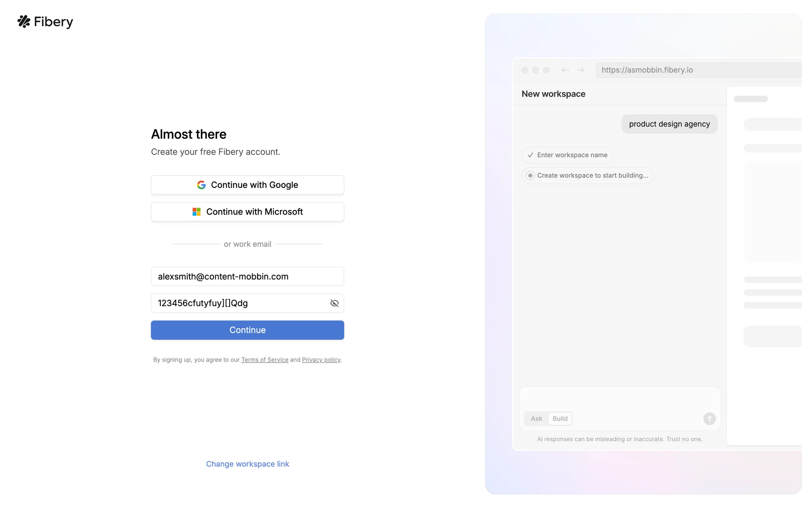This screenshot has height=508, width=812.
Task: Click the asmobbin.fibery.io address bar
Action: (698, 70)
